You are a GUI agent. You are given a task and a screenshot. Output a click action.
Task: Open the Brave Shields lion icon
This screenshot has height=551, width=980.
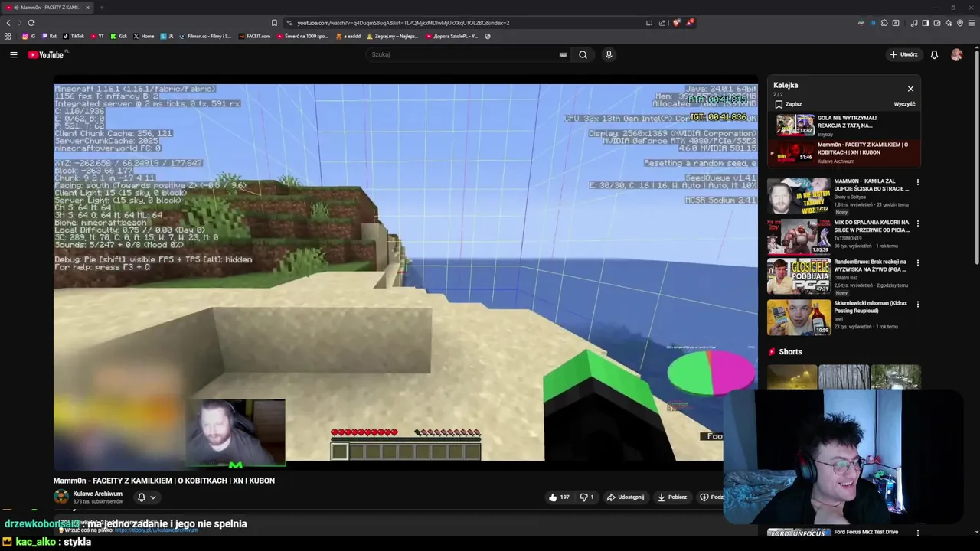click(676, 23)
